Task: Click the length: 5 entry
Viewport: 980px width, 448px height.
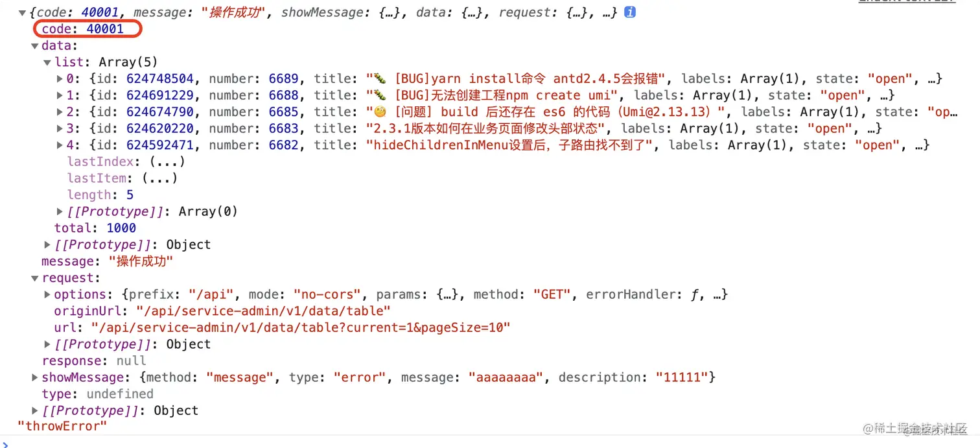Action: tap(100, 195)
